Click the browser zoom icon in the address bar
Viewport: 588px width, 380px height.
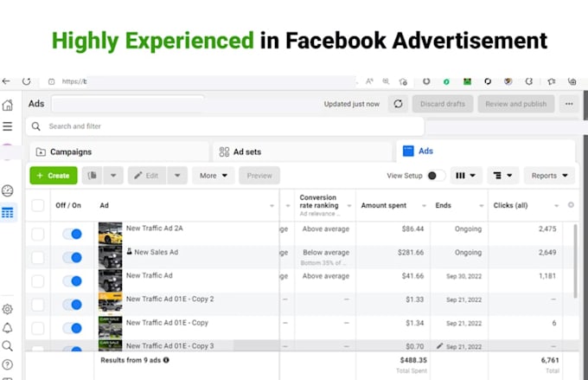(x=386, y=81)
